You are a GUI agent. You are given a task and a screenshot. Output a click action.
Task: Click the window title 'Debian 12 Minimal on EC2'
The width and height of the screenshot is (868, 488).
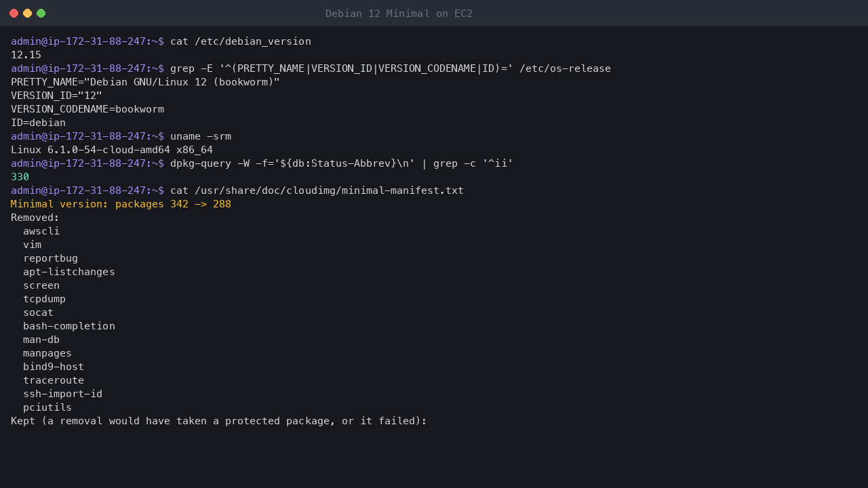pyautogui.click(x=399, y=14)
